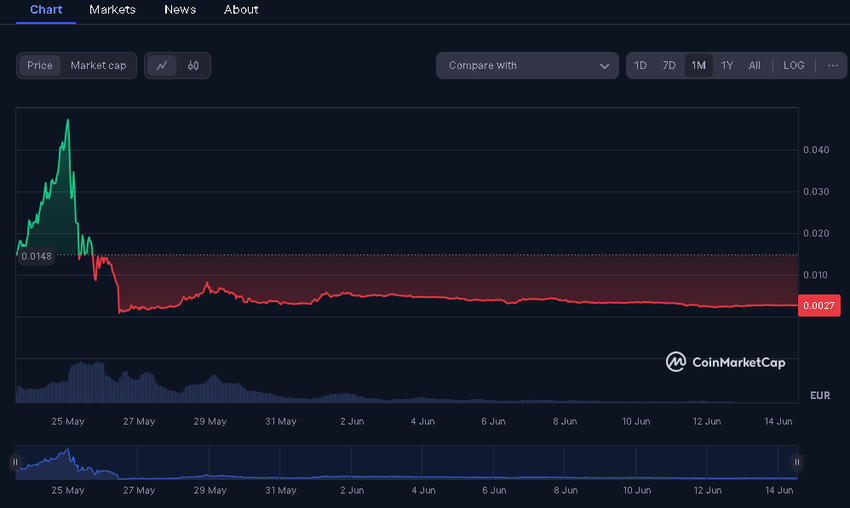Open the three-dot more options menu

tap(832, 66)
